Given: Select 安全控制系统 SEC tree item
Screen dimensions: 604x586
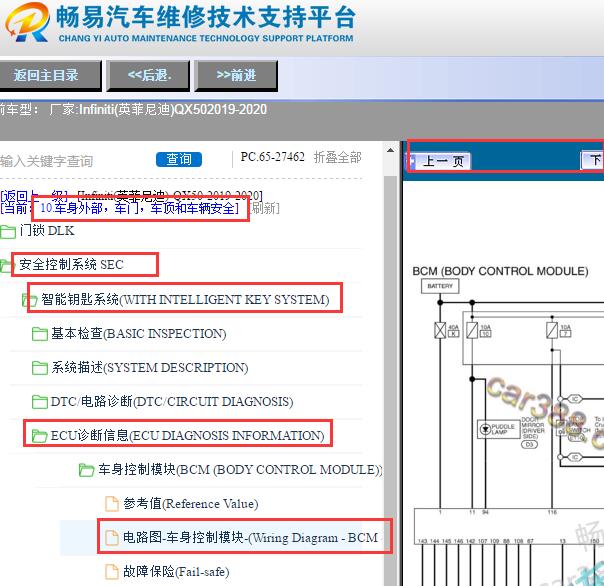Looking at the screenshot, I should [71, 265].
